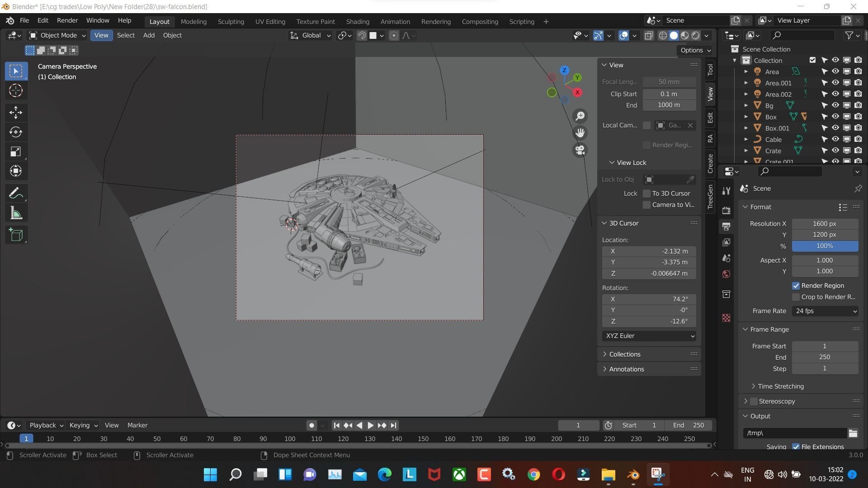Select the Scale tool

click(x=16, y=152)
